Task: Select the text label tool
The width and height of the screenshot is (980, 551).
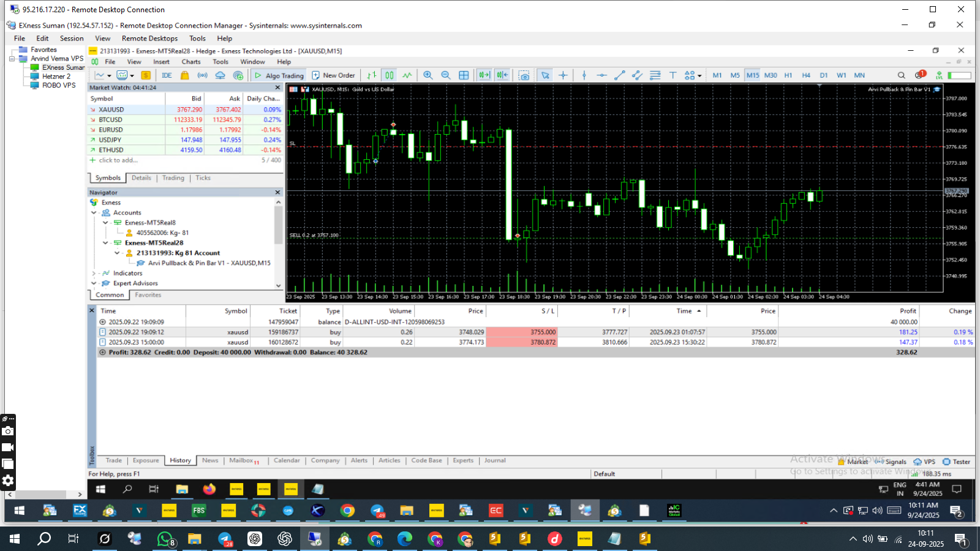Action: point(673,75)
